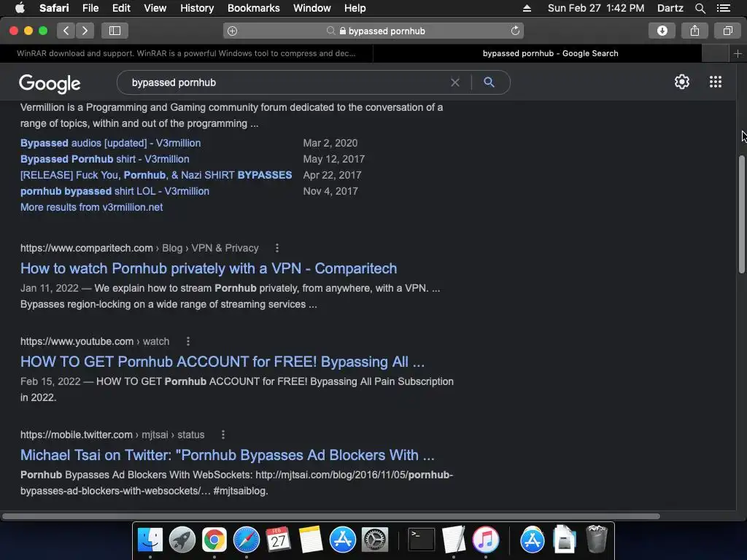747x560 pixels.
Task: Switch to the WinRAR download tab
Action: 186,53
